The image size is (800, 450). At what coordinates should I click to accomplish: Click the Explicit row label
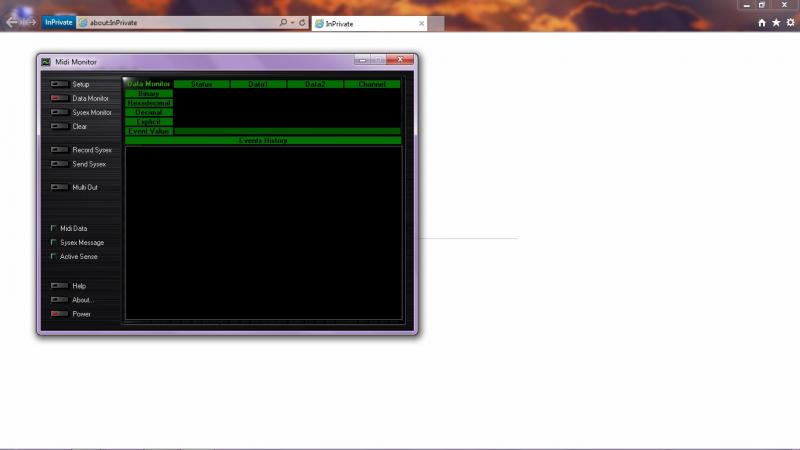click(x=148, y=122)
